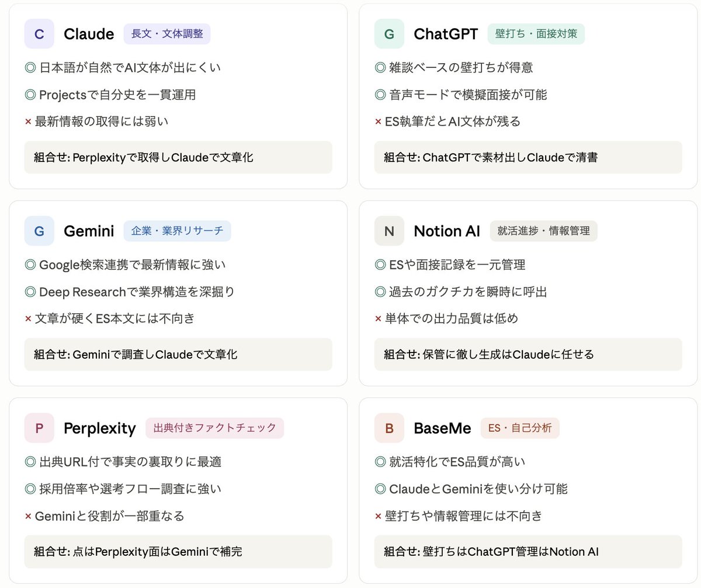The width and height of the screenshot is (701, 588).
Task: Click the Claude 'C' letter icon
Action: 39,34
